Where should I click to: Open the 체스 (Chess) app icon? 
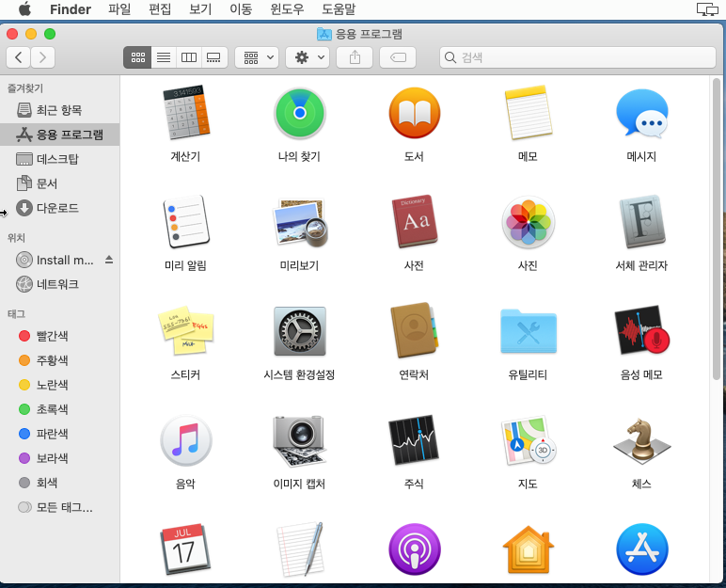pyautogui.click(x=641, y=440)
